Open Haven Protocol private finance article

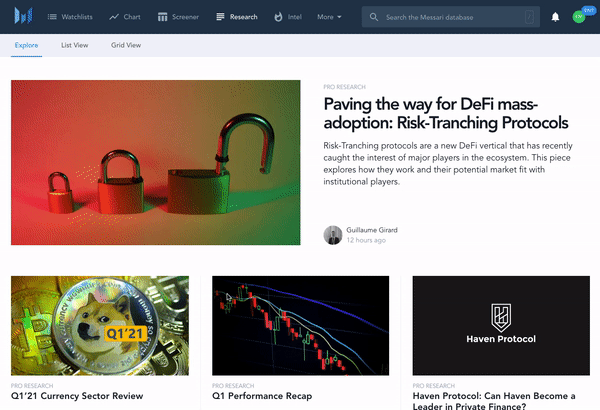[x=494, y=401]
